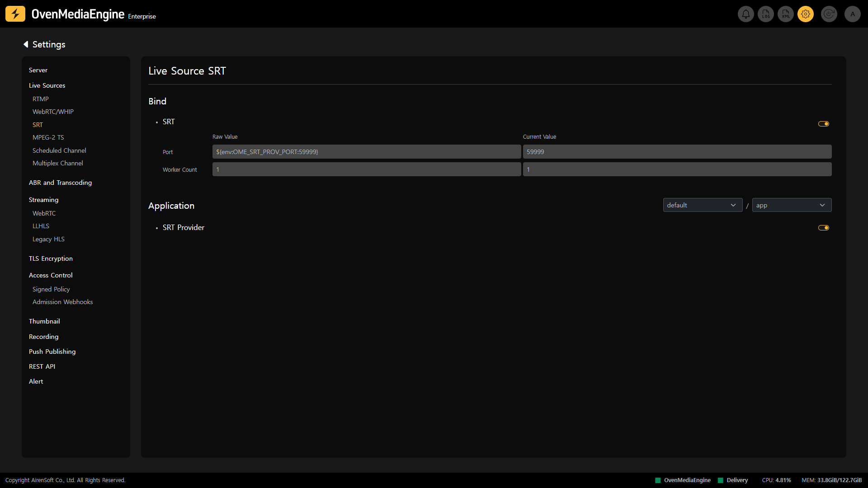Open the notifications bell
Viewport: 868px width, 488px height.
(x=745, y=14)
